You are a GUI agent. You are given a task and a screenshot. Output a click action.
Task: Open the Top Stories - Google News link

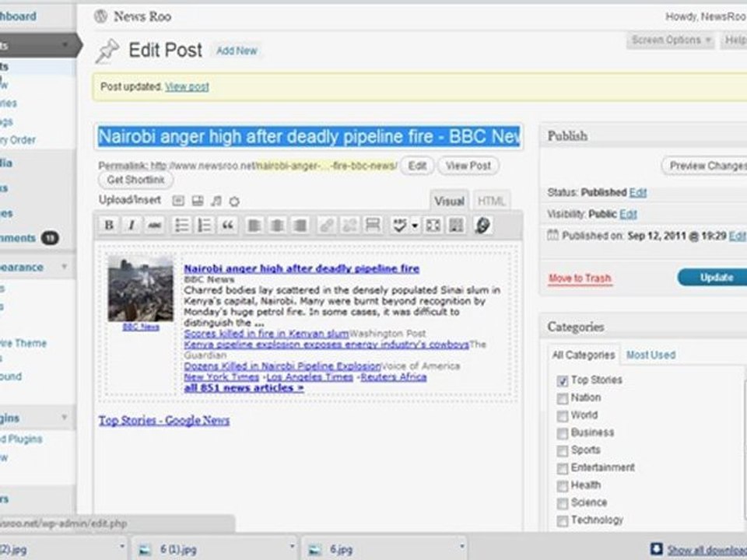coord(164,420)
